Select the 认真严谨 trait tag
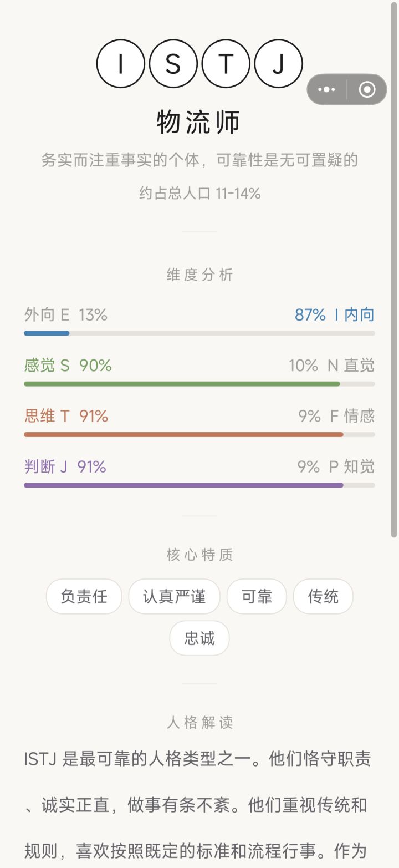 pos(174,596)
